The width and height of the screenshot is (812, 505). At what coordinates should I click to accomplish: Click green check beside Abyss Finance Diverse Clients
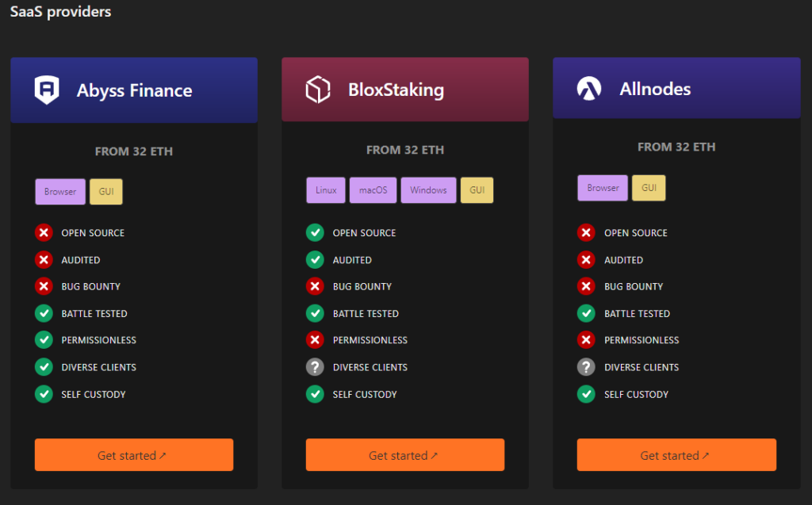pyautogui.click(x=44, y=367)
